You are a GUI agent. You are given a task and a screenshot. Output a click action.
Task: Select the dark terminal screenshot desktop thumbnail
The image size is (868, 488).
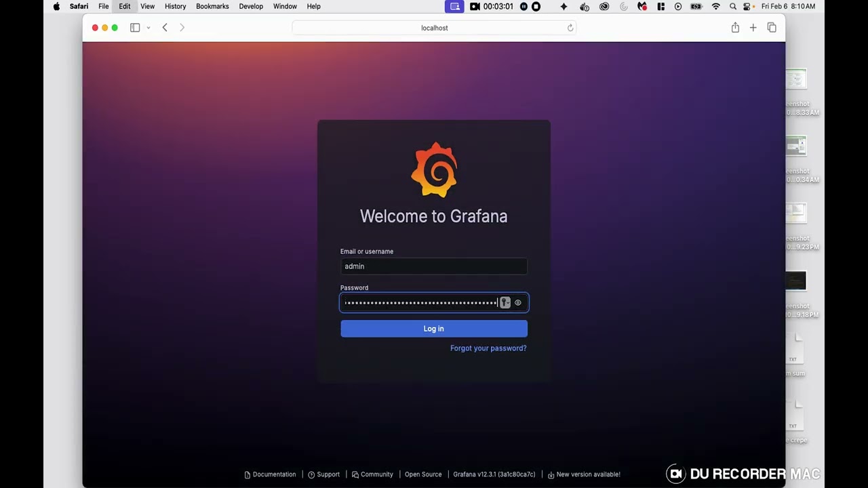coord(796,281)
